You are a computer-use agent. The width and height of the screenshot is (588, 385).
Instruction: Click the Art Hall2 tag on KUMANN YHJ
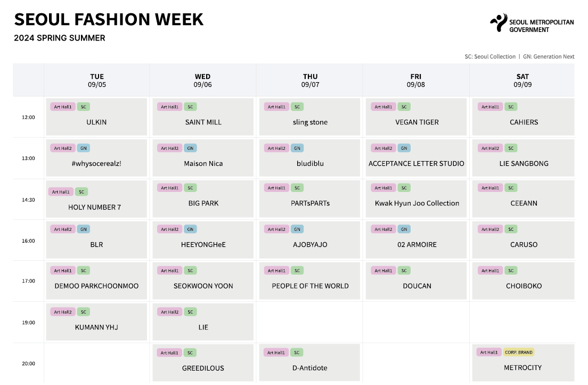(x=62, y=312)
